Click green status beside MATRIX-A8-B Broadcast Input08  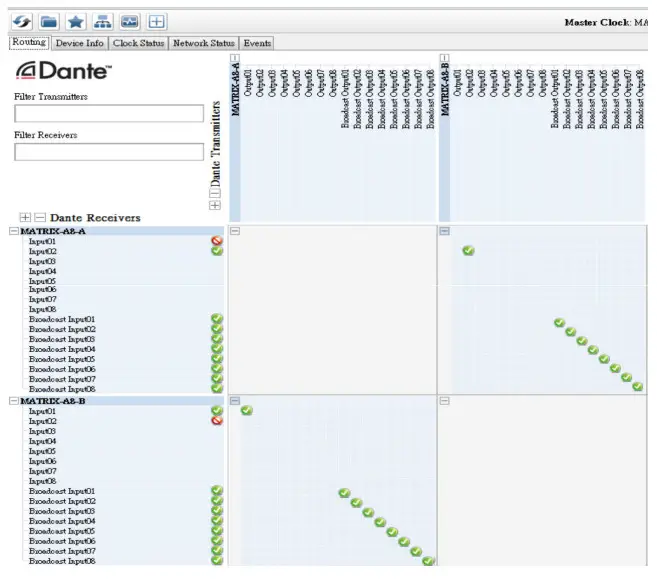click(217, 560)
